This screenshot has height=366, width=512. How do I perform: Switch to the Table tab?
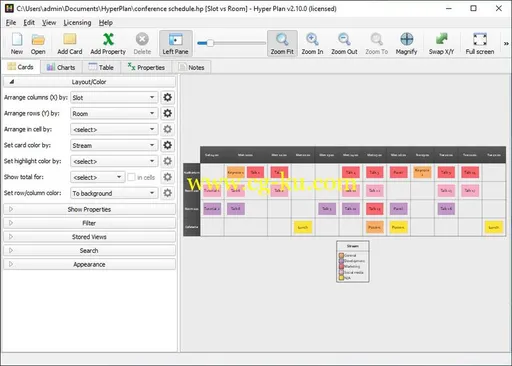(101, 67)
